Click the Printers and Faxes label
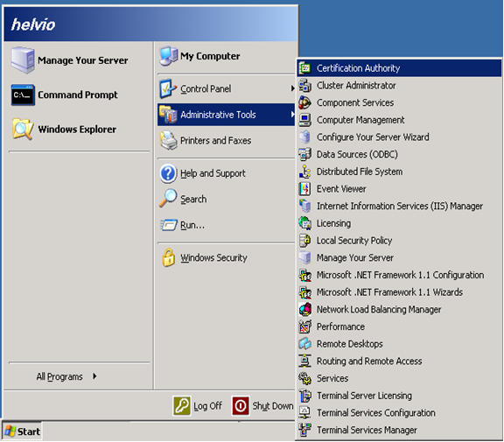Viewport: 504px width, 442px height. (x=215, y=140)
